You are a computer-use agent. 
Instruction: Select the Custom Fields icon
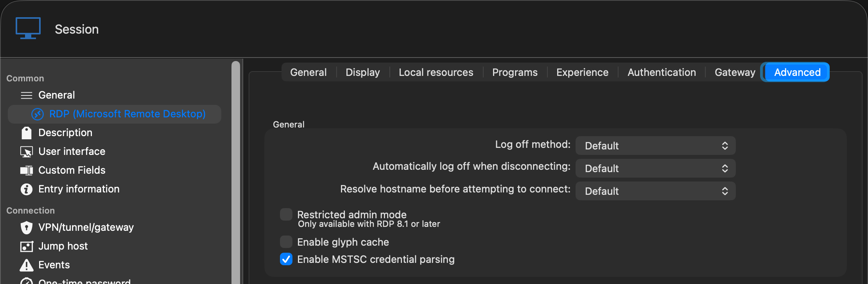tap(27, 170)
